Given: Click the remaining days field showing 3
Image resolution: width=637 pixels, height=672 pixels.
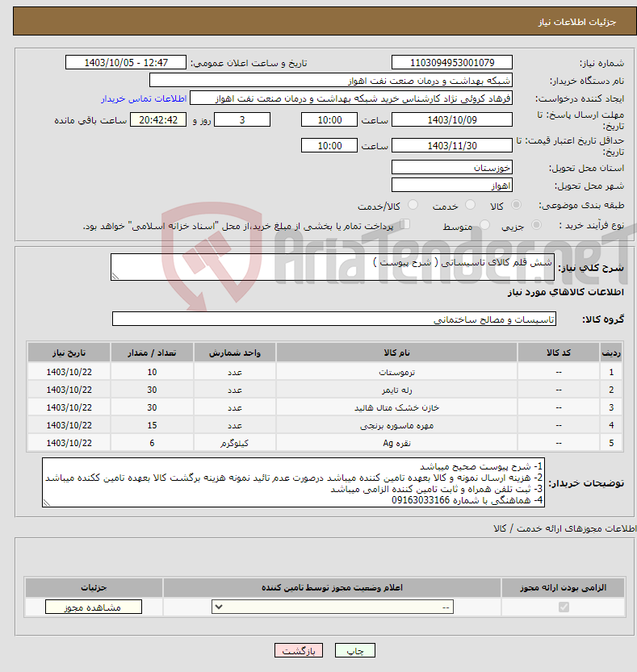Looking at the screenshot, I should [x=242, y=120].
